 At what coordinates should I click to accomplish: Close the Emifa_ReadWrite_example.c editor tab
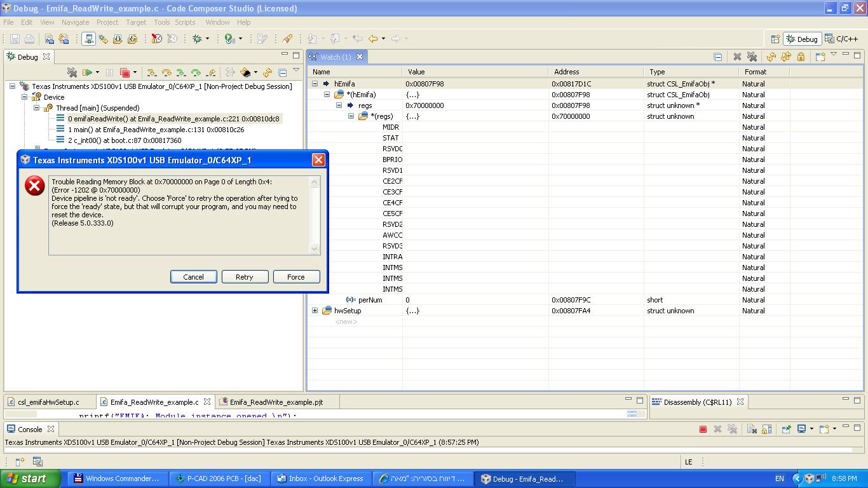coord(207,402)
